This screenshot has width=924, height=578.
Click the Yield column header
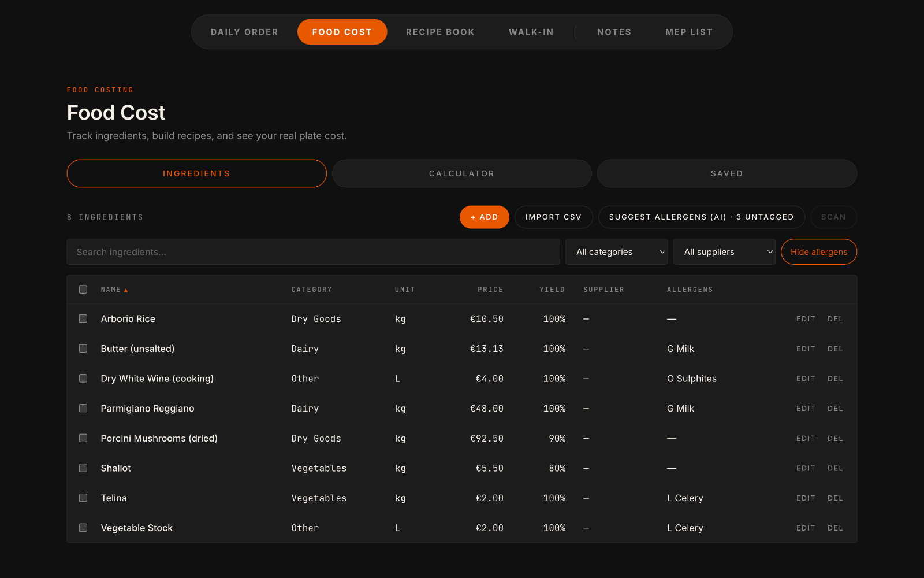552,290
